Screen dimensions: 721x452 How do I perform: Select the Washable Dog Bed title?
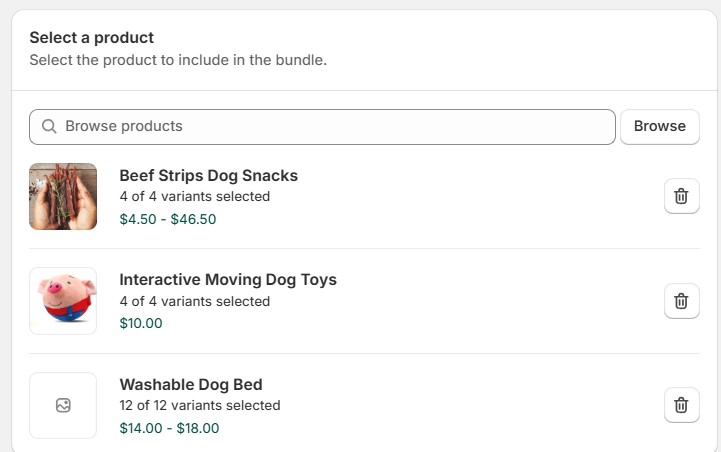point(191,384)
